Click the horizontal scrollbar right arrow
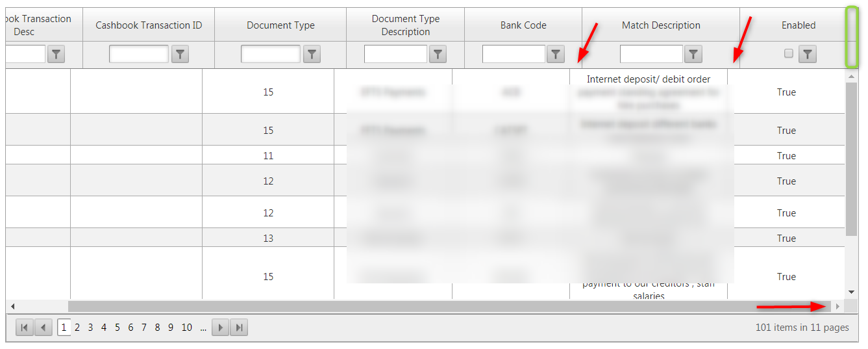Viewport: 868px width, 349px height. point(838,306)
